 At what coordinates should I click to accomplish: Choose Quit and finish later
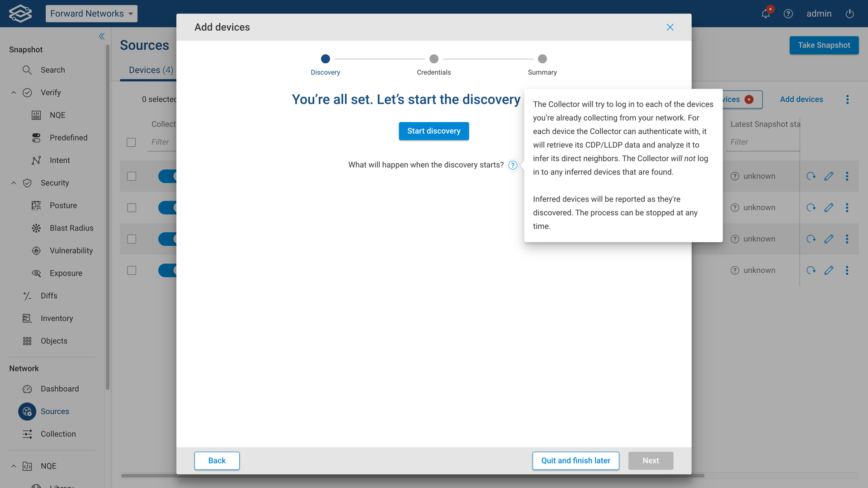click(576, 460)
